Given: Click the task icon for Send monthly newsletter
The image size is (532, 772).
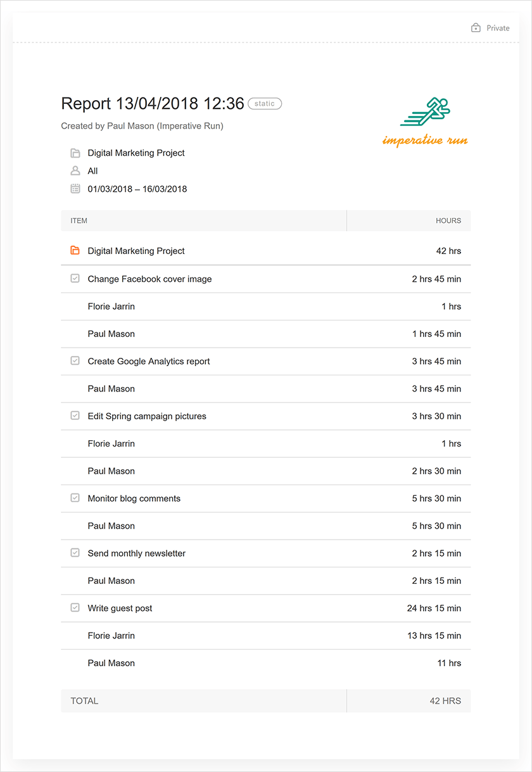Looking at the screenshot, I should (75, 553).
